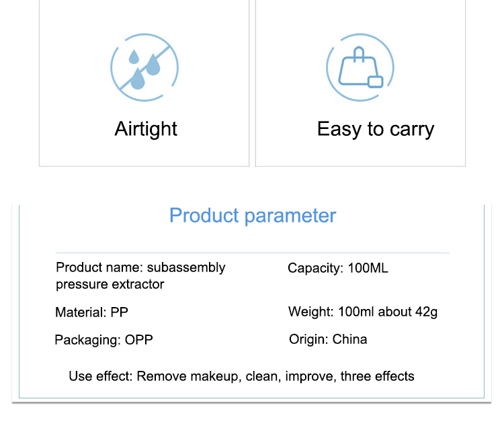The image size is (504, 430).
Task: Click the handbag handle in carry icon
Action: point(359,54)
